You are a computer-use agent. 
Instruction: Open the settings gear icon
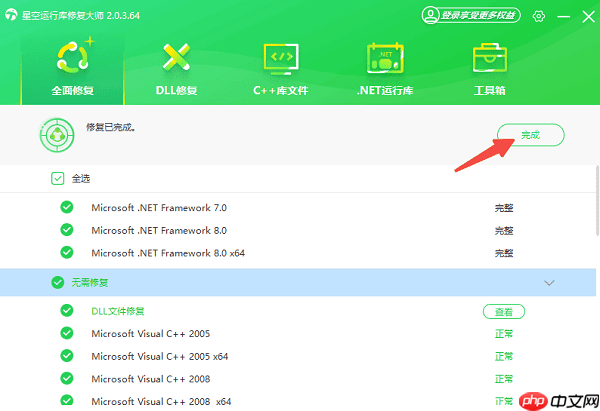click(x=539, y=16)
